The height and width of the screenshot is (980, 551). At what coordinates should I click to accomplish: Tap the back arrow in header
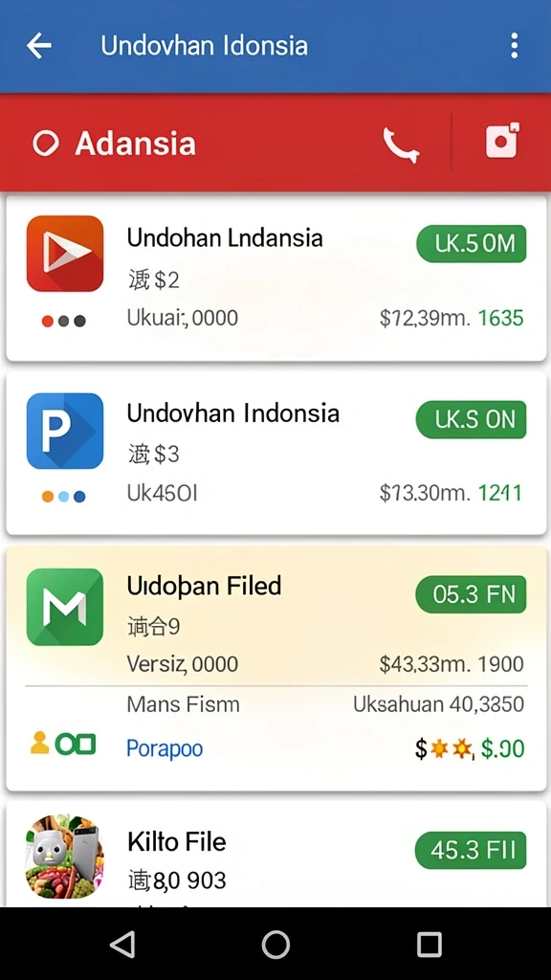click(38, 46)
